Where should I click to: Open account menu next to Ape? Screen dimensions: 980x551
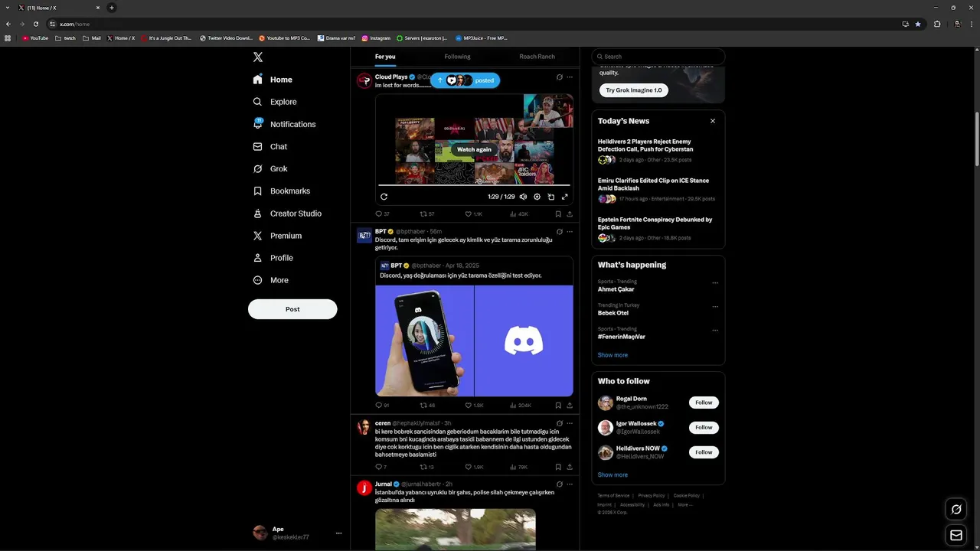(338, 533)
